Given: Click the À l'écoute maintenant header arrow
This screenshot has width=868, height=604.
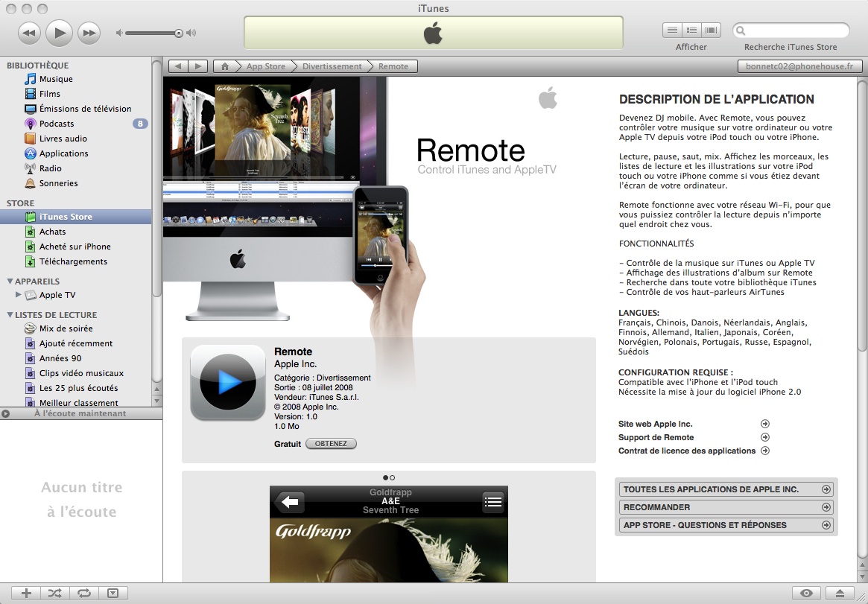Looking at the screenshot, I should 5,413.
